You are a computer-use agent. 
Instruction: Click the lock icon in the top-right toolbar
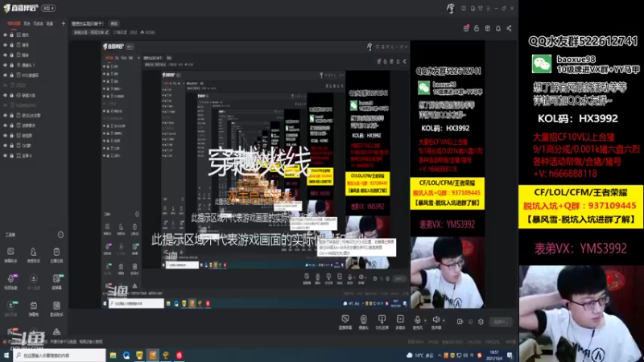(x=477, y=28)
